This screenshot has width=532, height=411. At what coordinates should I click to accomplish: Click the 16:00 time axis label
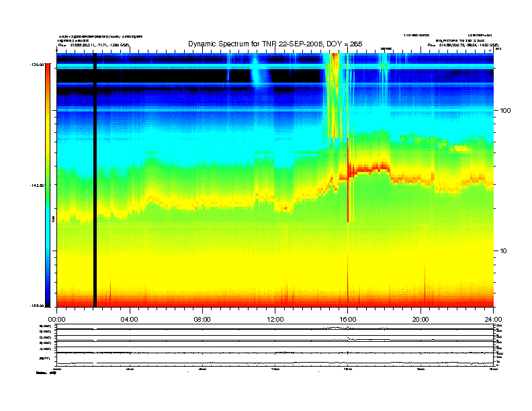[x=348, y=320]
